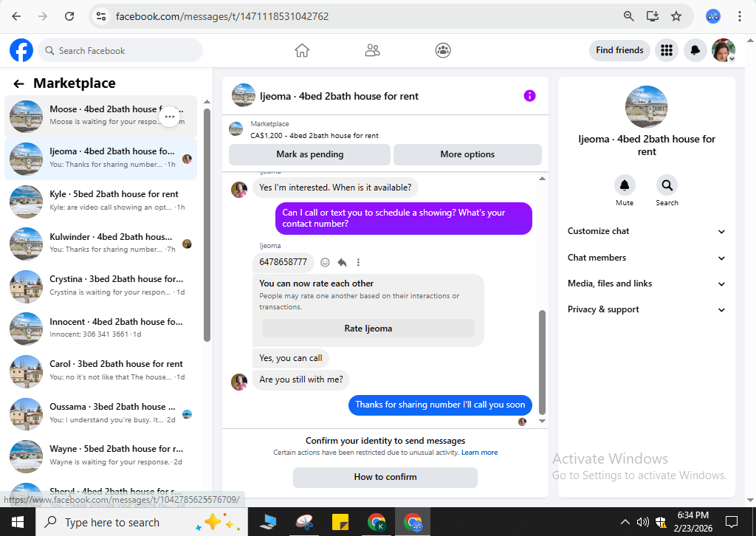Click the How to confirm button
The image size is (756, 536).
coord(385,477)
